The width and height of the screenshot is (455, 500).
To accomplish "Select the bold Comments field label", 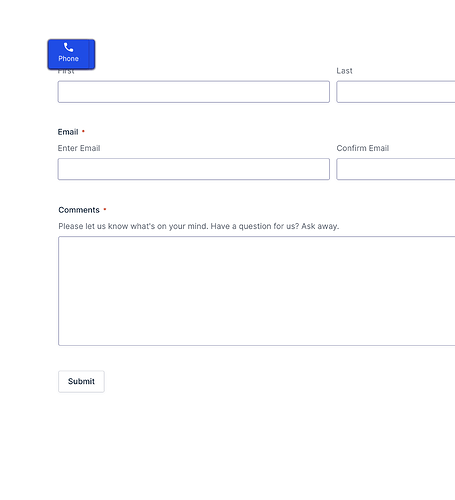I will coord(79,210).
